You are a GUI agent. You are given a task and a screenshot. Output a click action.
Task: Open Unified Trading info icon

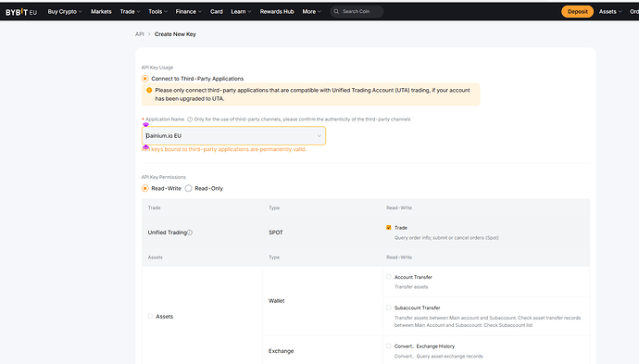[190, 232]
